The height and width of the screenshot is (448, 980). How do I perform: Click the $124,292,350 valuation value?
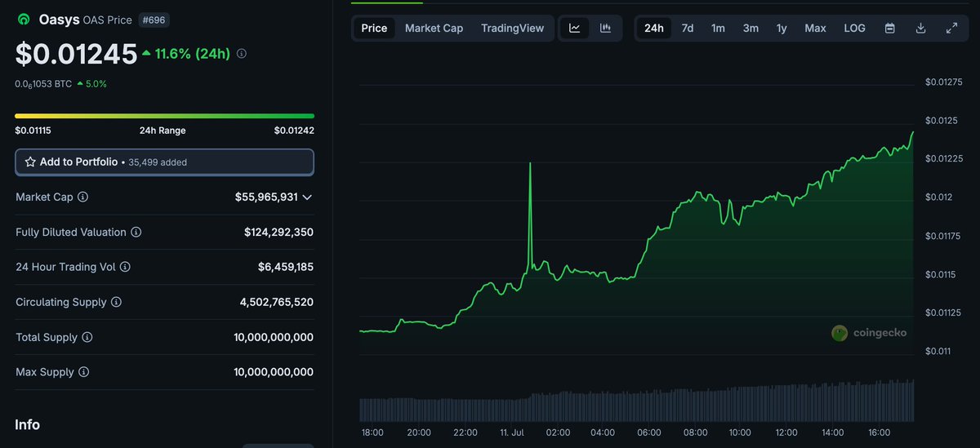pos(278,233)
